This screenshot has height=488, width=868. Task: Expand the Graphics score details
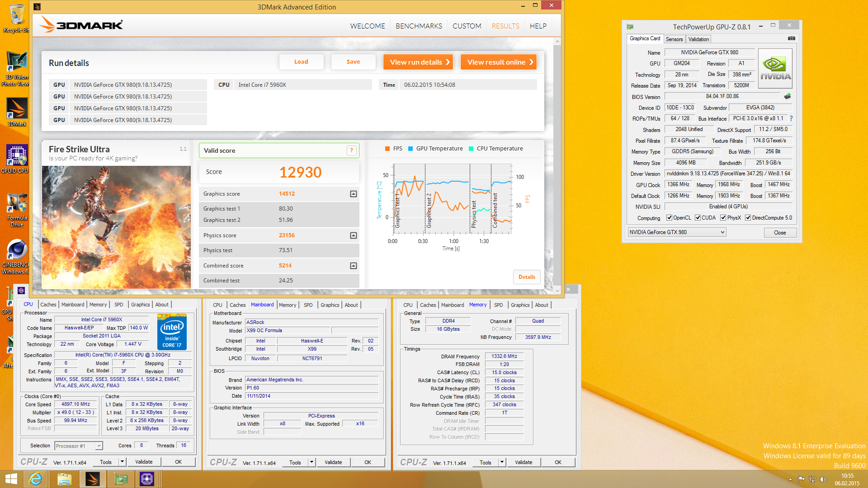click(x=354, y=194)
